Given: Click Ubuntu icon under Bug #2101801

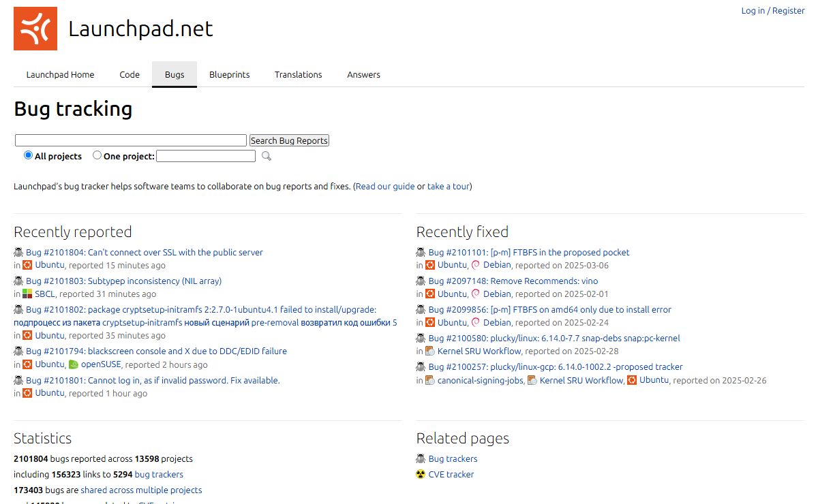Looking at the screenshot, I should pos(27,393).
